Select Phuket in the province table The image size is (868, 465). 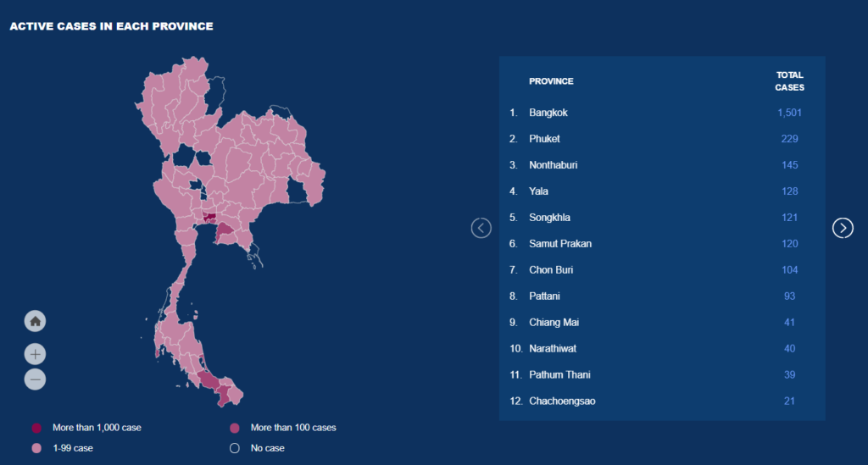661,139
